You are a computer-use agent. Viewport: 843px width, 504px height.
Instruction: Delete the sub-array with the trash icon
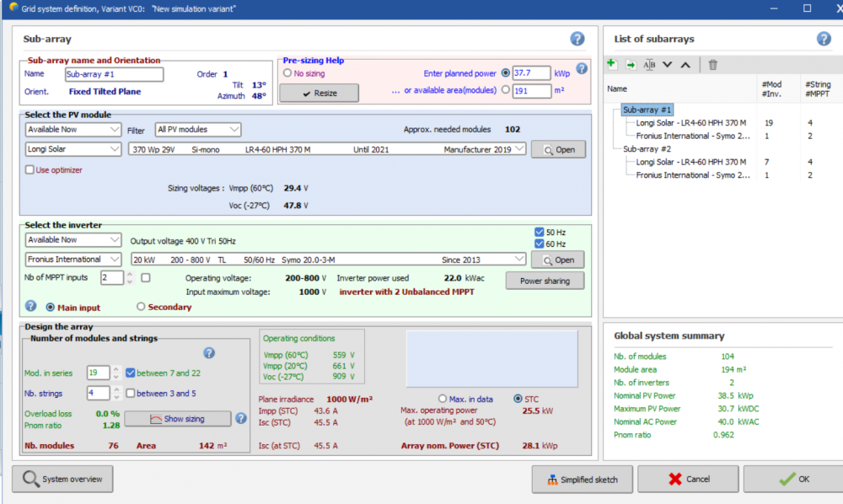point(712,64)
